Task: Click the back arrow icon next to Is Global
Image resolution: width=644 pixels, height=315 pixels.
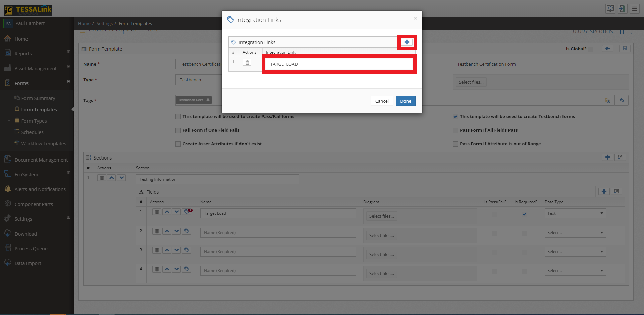Action: coord(607,49)
